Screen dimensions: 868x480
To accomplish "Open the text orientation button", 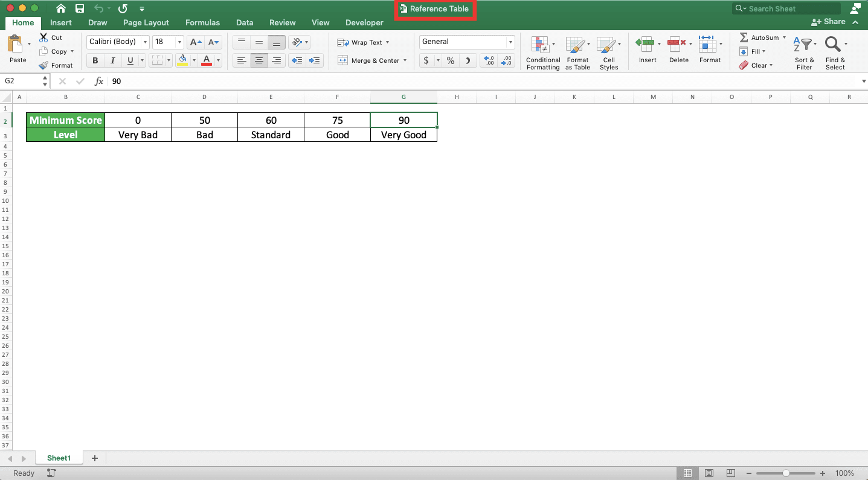I will (x=299, y=42).
